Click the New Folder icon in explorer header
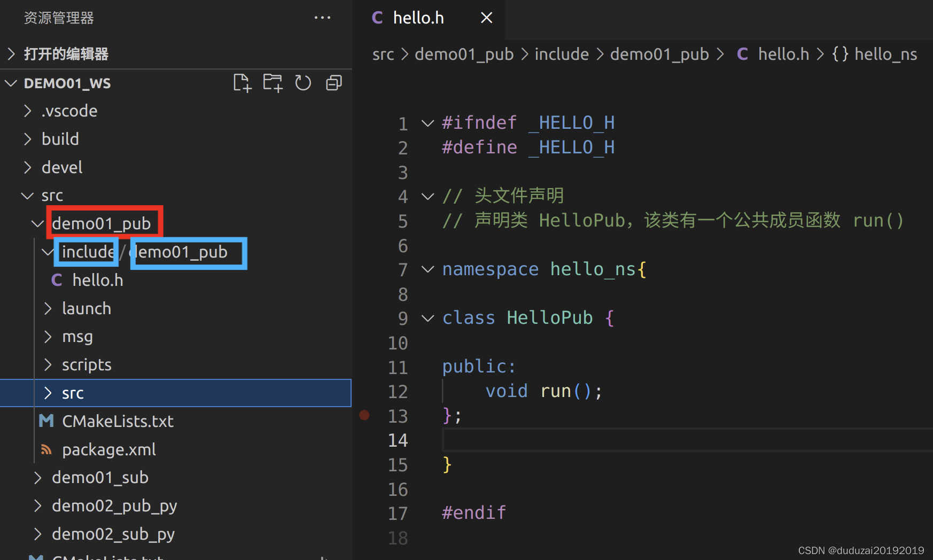 273,83
